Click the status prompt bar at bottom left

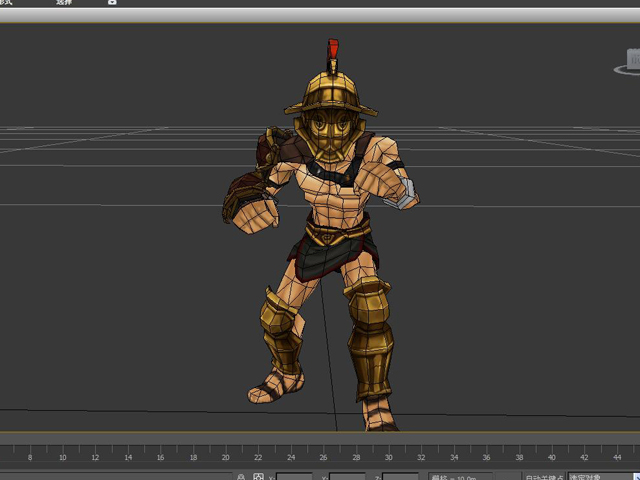[x=116, y=477]
